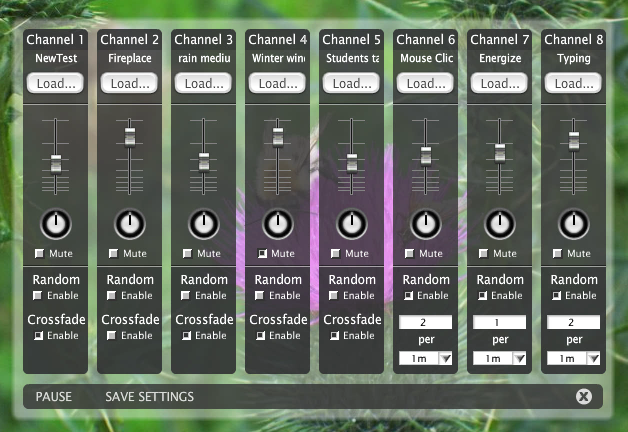The width and height of the screenshot is (628, 432).
Task: Grab the Channel 2 volume fader
Action: (x=130, y=137)
